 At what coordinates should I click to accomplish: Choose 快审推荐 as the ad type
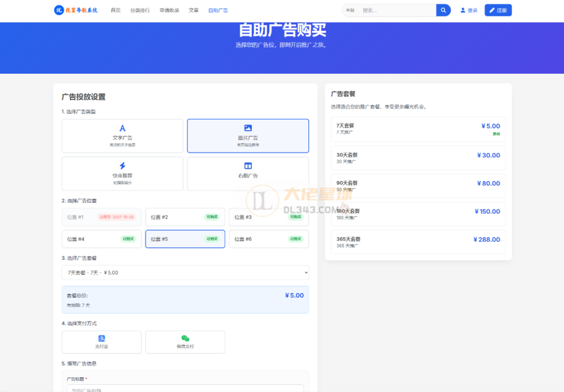pyautogui.click(x=122, y=173)
